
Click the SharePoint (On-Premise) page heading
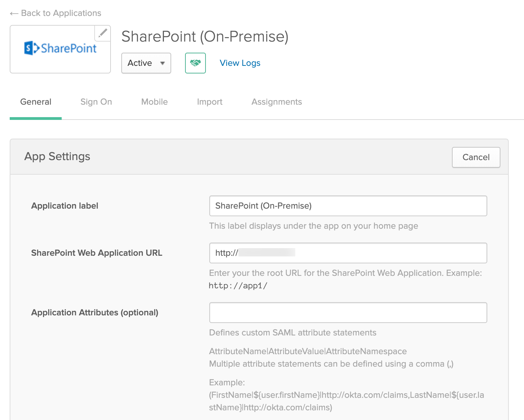205,37
